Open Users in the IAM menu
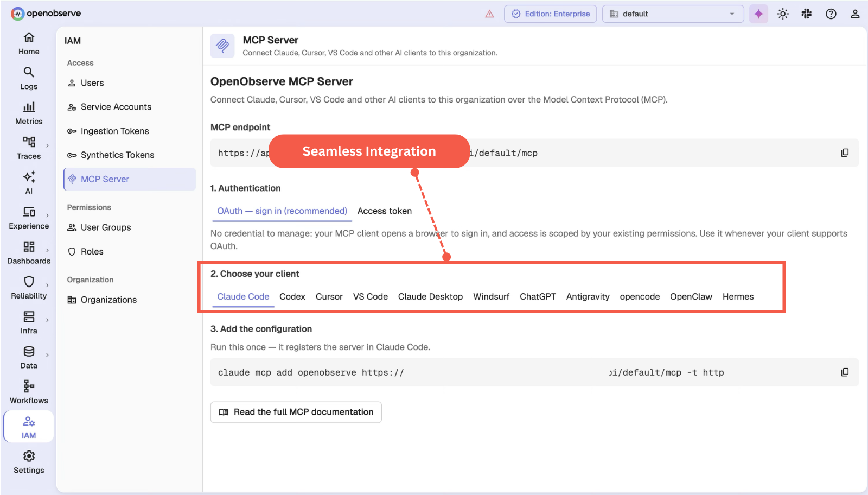The height and width of the screenshot is (495, 868). click(x=129, y=83)
